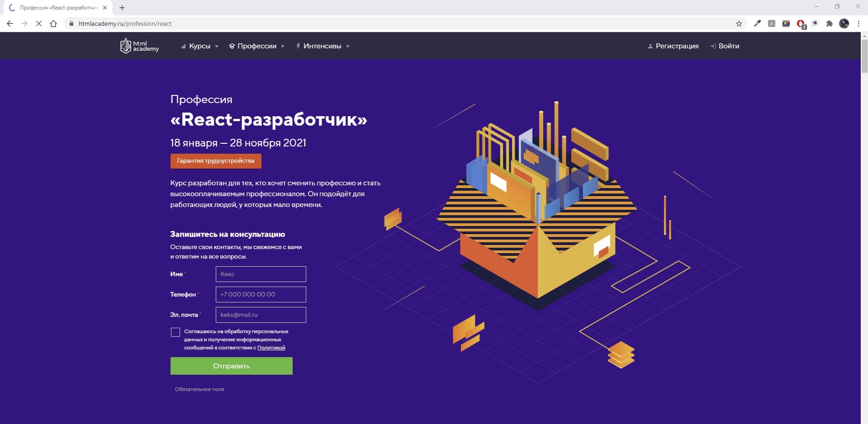
Task: Click the Войти login arrow icon
Action: (713, 46)
